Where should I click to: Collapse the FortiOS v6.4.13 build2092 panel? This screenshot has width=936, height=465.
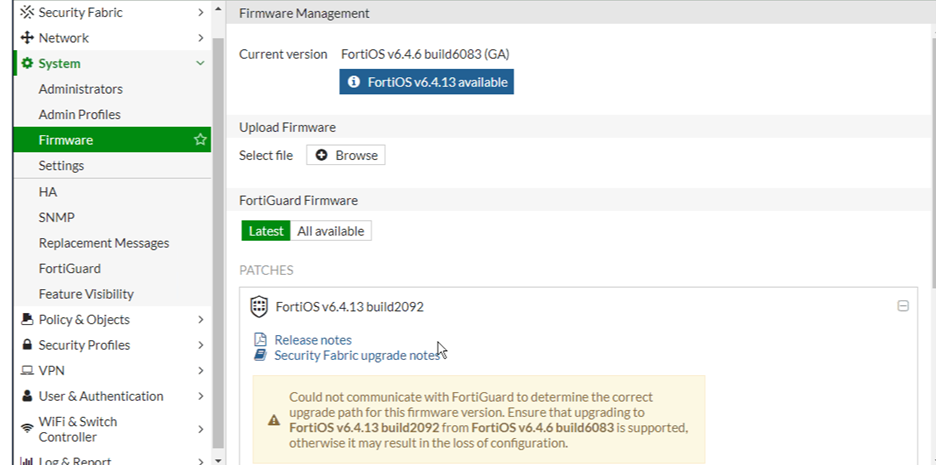click(903, 307)
